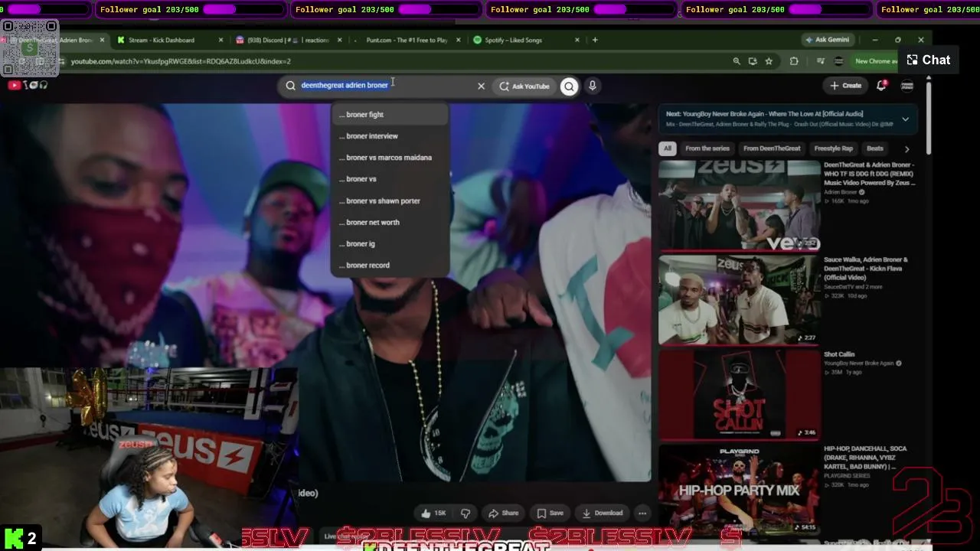Open the Sauce Walka Kickn Flava title link
The height and width of the screenshot is (551, 980).
point(866,269)
